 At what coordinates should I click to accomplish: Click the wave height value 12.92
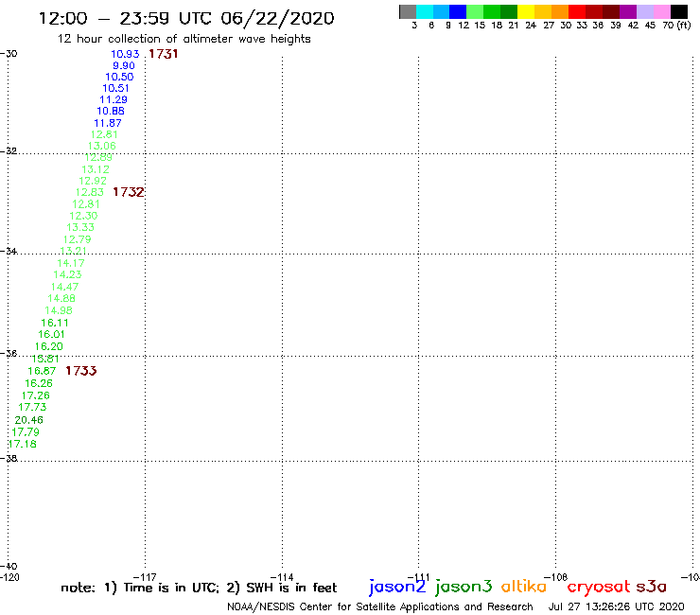[93, 181]
